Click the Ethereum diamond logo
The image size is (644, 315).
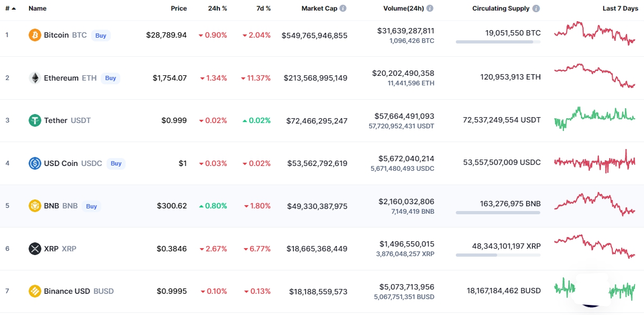[x=34, y=78]
